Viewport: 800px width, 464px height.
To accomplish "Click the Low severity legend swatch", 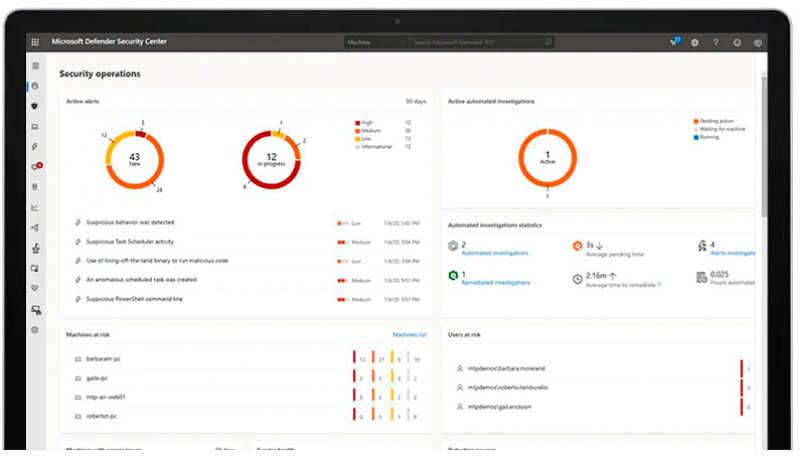I will pyautogui.click(x=358, y=139).
